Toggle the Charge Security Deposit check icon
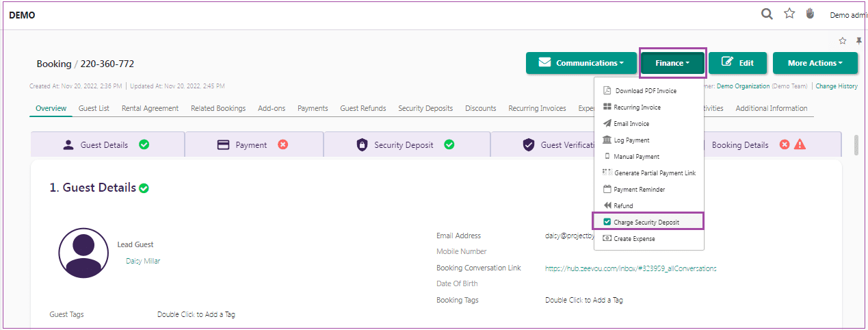868x330 pixels. 607,222
